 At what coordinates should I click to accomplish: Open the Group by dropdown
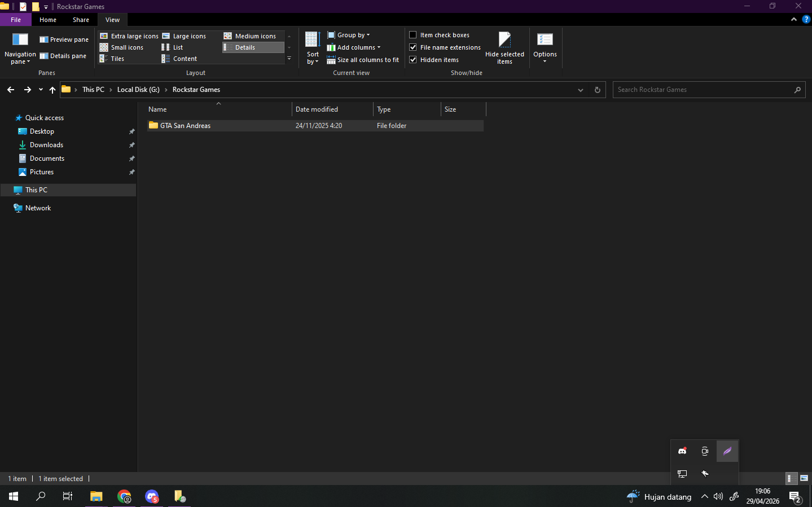coord(349,35)
